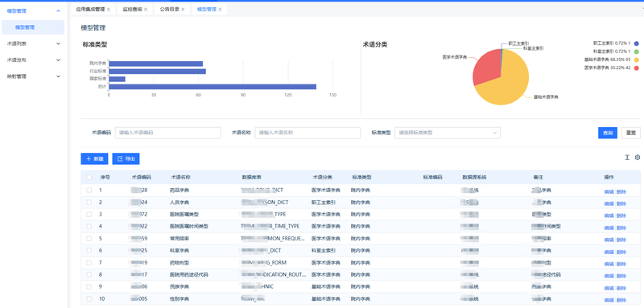Viewport: 644px width, 308px height.
Task: Delete the 药物剂型 row
Action: click(x=621, y=264)
